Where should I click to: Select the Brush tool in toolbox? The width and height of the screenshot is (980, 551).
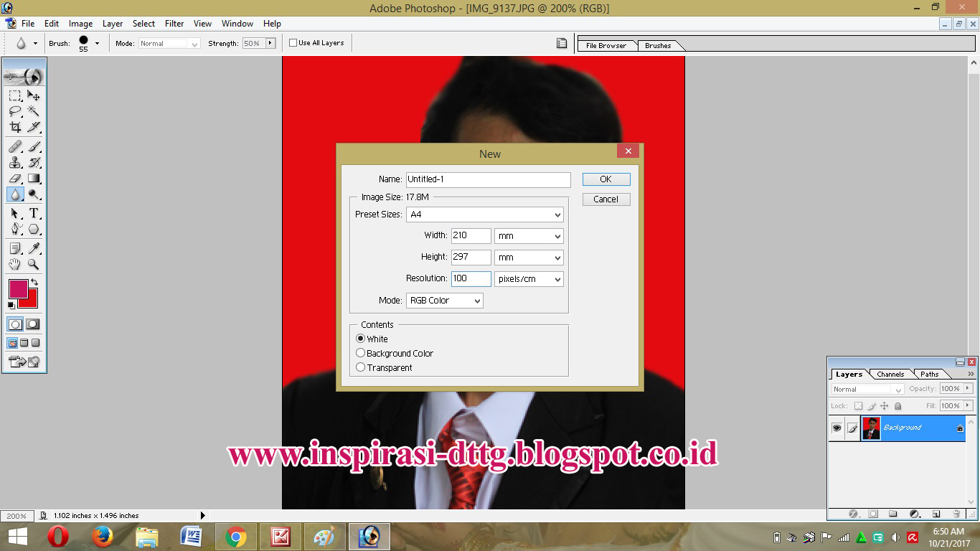click(34, 146)
